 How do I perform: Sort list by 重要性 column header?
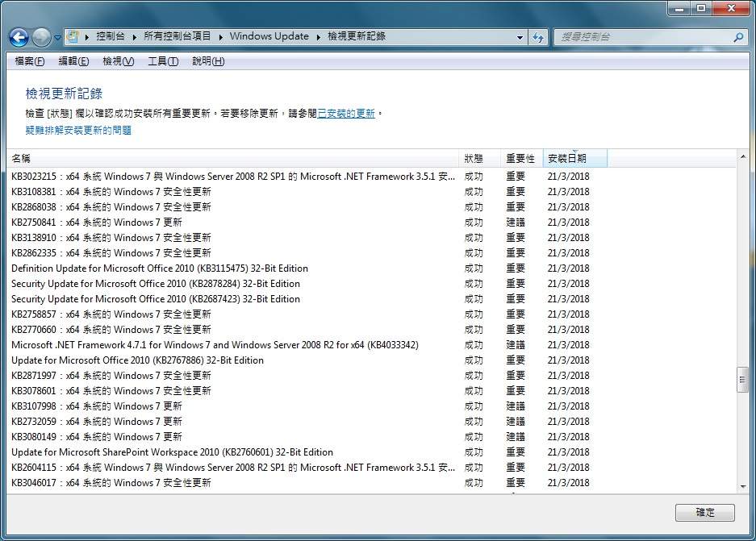click(x=522, y=159)
